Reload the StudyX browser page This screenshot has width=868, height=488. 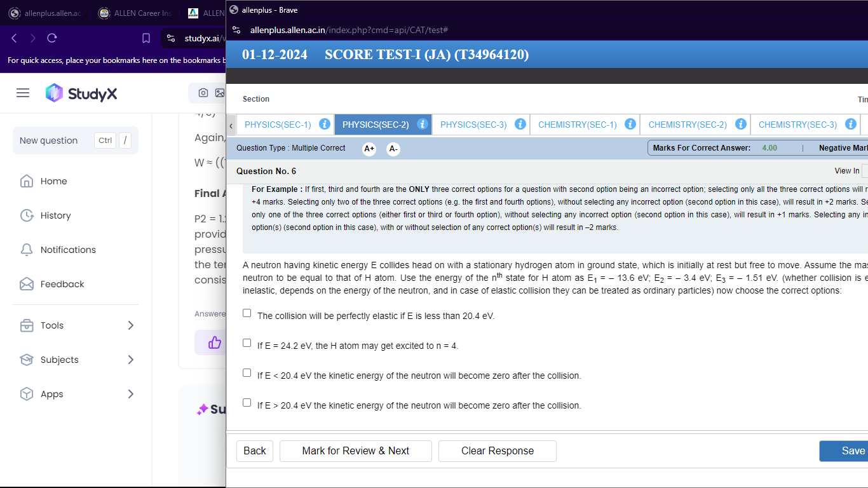pyautogui.click(x=52, y=38)
